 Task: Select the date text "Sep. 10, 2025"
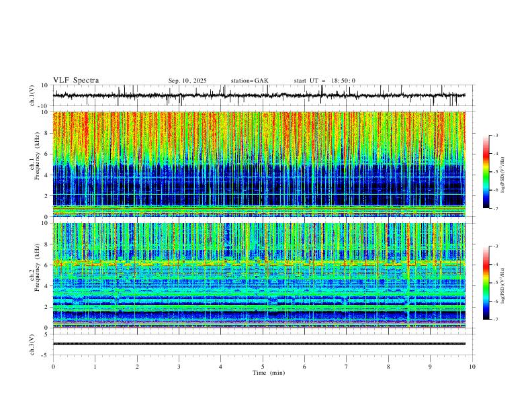[x=187, y=81]
